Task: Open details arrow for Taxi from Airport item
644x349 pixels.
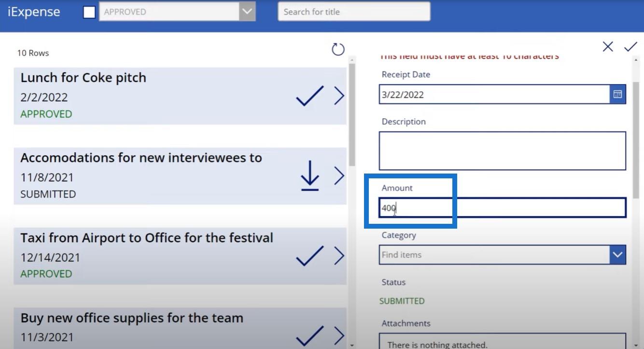Action: pyautogui.click(x=339, y=256)
